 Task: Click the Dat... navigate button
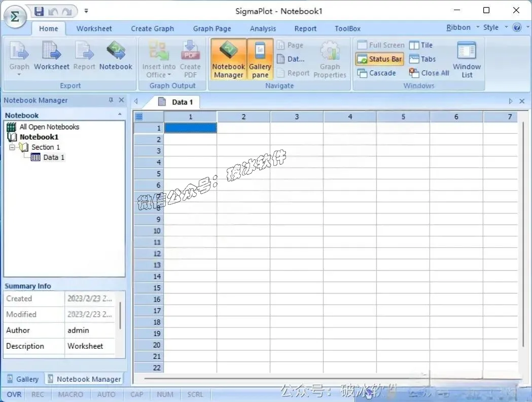[x=291, y=59]
